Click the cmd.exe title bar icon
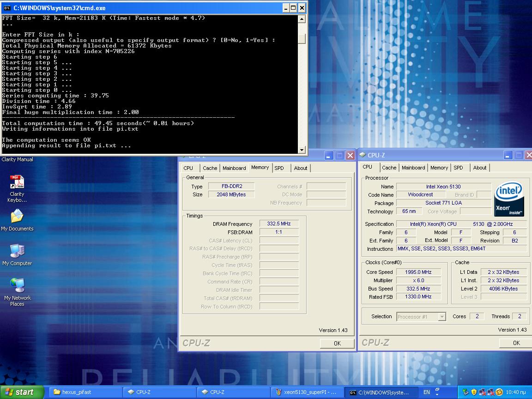532x399 pixels. tap(7, 8)
